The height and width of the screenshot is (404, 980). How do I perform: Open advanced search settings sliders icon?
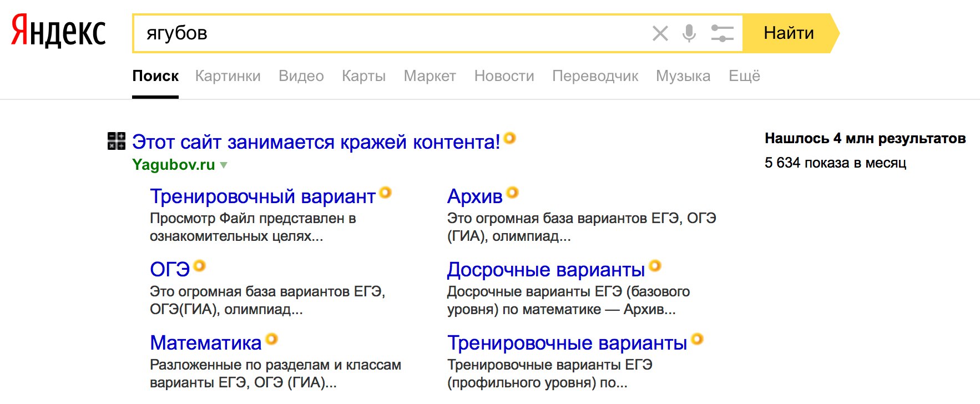722,33
